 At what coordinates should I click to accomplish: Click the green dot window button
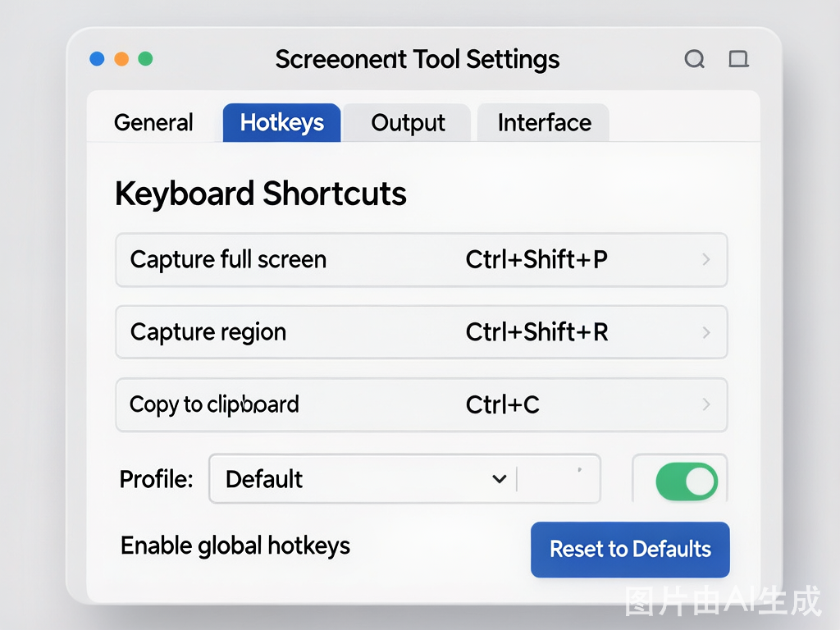click(145, 58)
